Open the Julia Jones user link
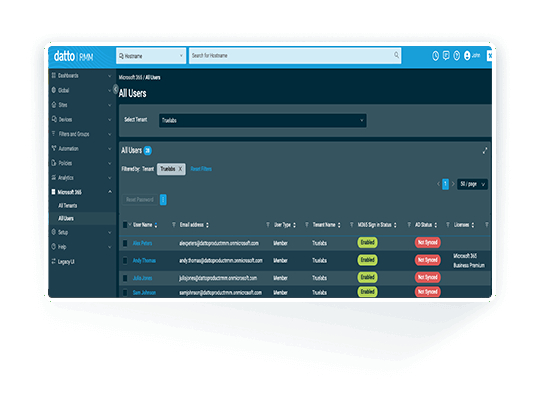 point(142,278)
